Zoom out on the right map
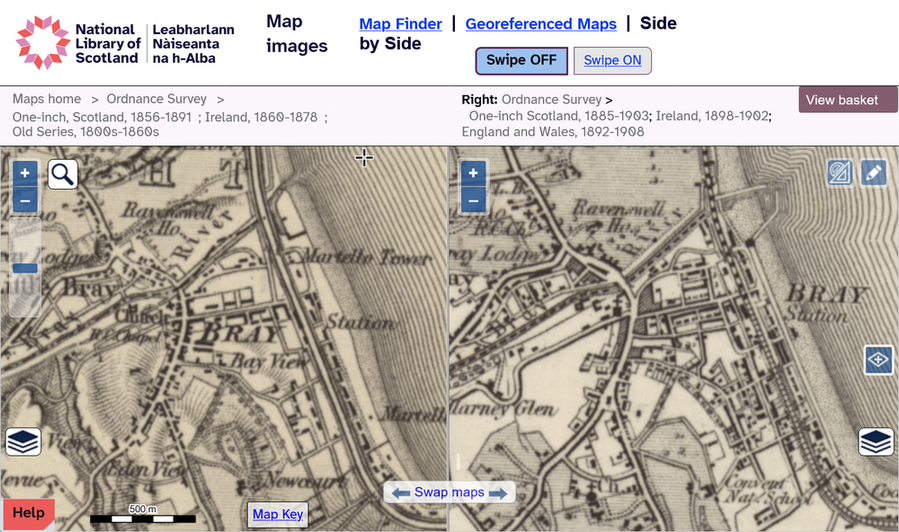899x532 pixels. pyautogui.click(x=473, y=200)
